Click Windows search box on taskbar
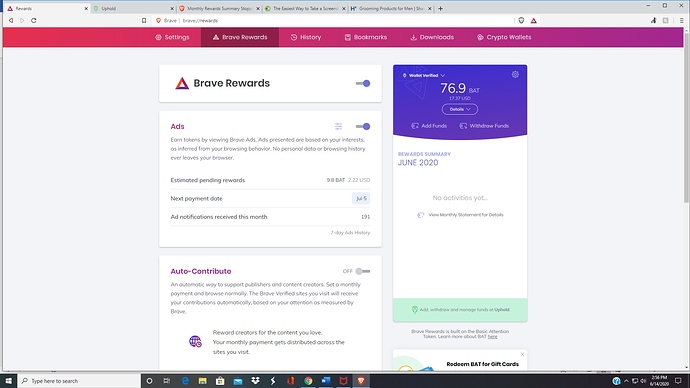 coord(79,381)
